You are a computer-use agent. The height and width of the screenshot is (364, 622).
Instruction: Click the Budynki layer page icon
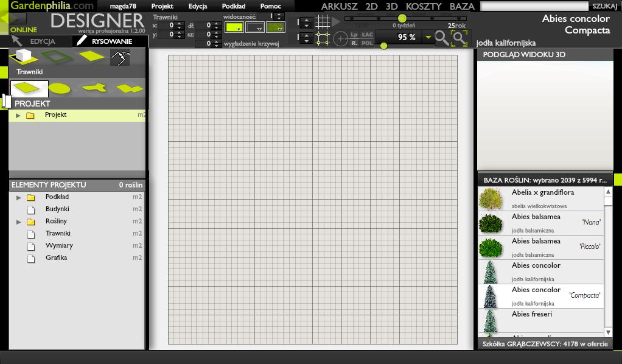pos(31,209)
